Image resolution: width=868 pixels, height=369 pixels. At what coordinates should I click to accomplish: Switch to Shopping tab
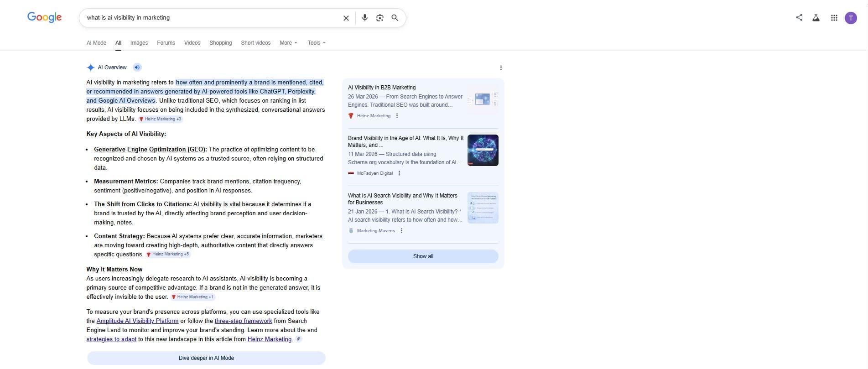point(221,43)
